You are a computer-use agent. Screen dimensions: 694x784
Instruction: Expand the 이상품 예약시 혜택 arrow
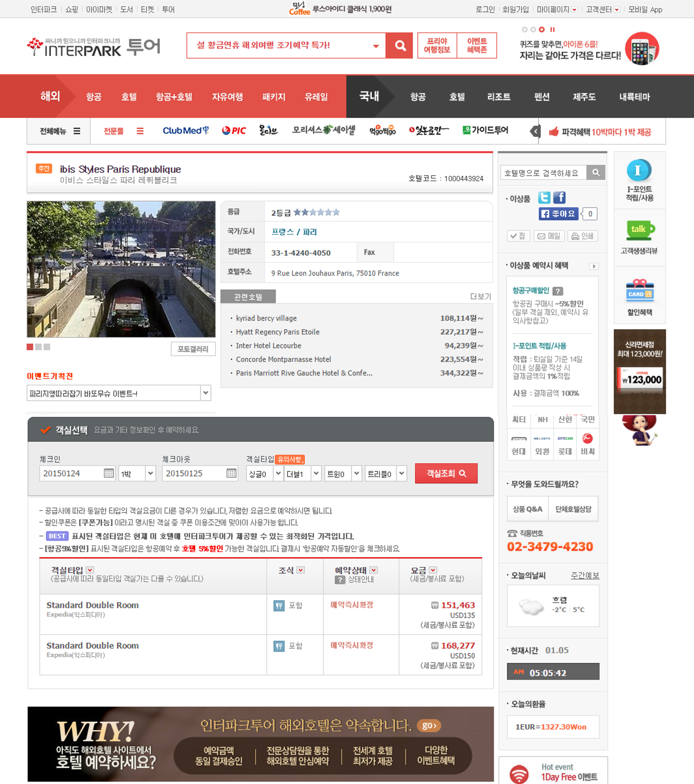tap(593, 266)
